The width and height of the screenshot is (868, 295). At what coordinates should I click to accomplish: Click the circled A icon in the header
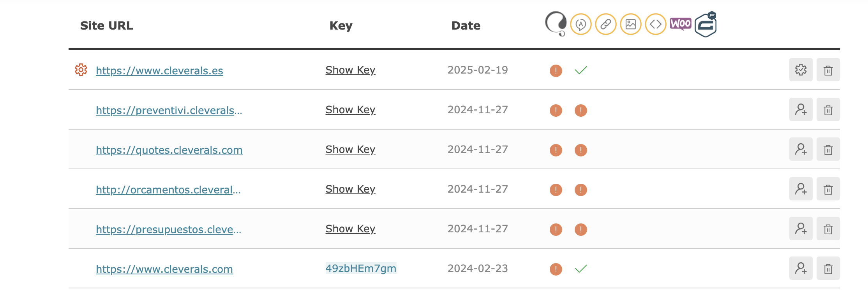pyautogui.click(x=580, y=24)
